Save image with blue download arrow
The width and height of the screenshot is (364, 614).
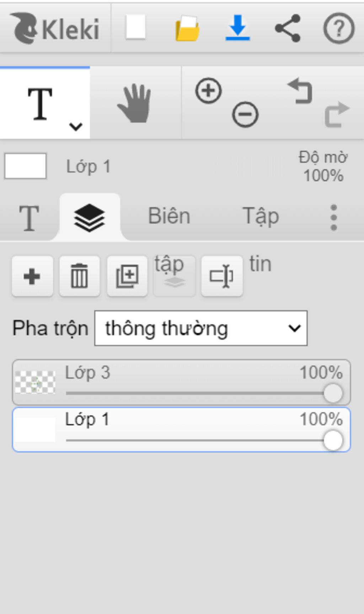click(x=237, y=28)
